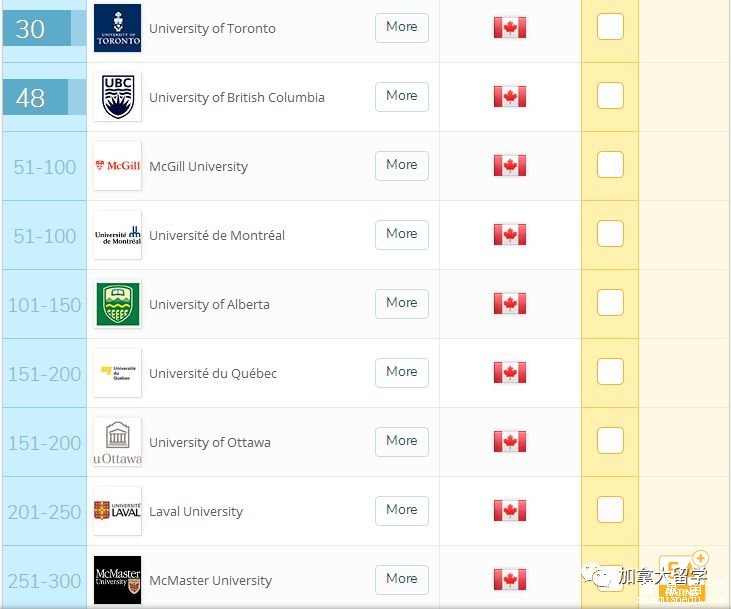Tick the McGill University checkbox
This screenshot has width=731, height=609.
tap(610, 165)
